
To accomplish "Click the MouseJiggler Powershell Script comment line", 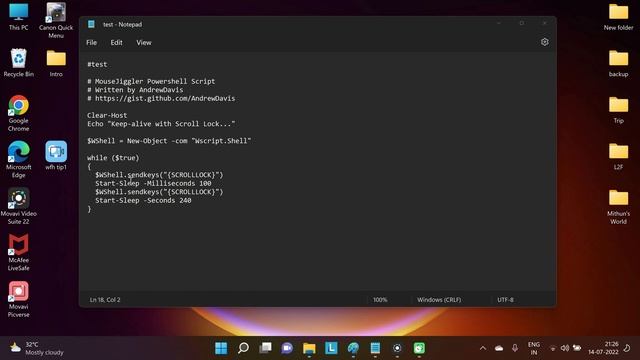I will [x=151, y=81].
